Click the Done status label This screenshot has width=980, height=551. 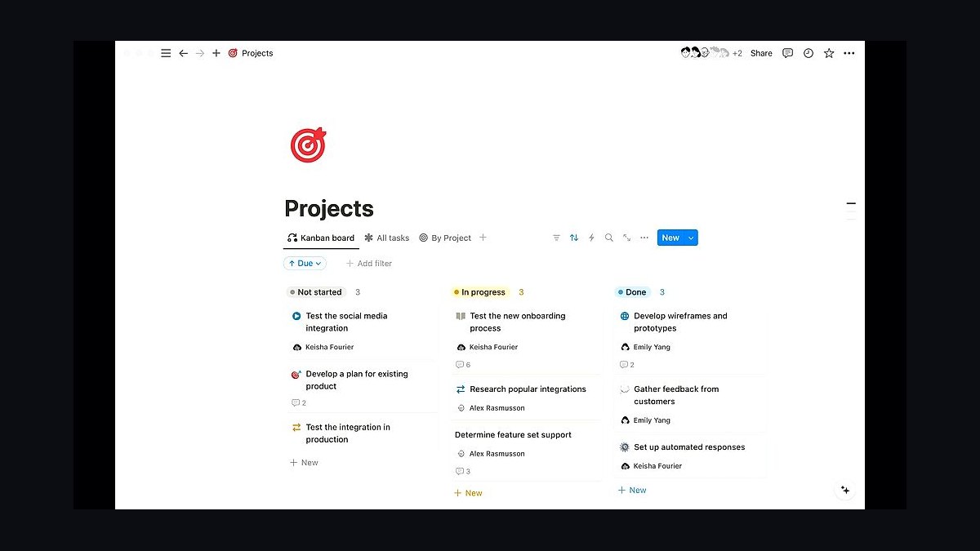coord(633,292)
